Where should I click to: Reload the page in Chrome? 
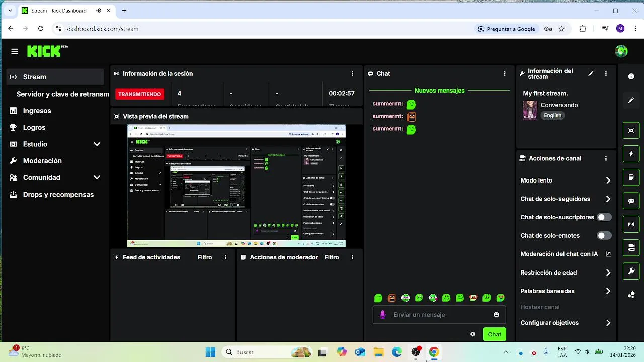41,29
